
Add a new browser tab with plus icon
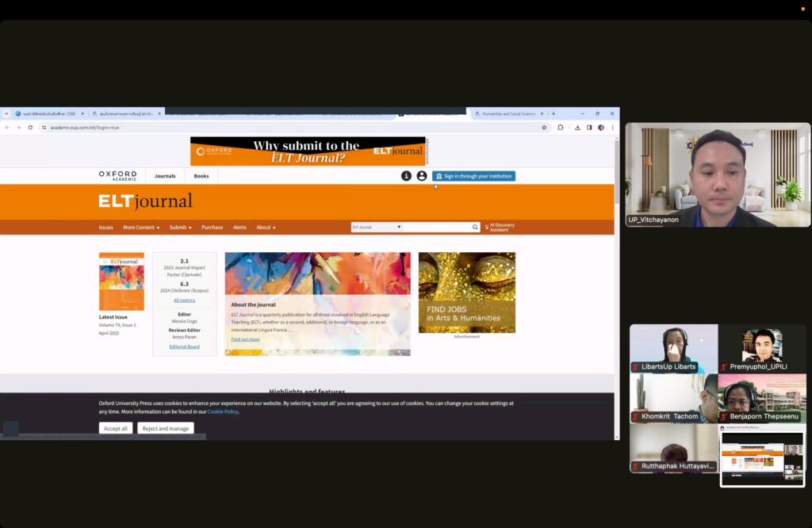click(x=553, y=113)
